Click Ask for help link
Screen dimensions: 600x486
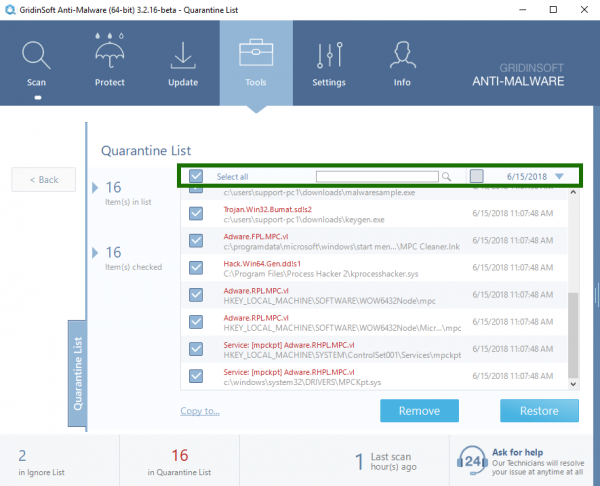(x=517, y=452)
